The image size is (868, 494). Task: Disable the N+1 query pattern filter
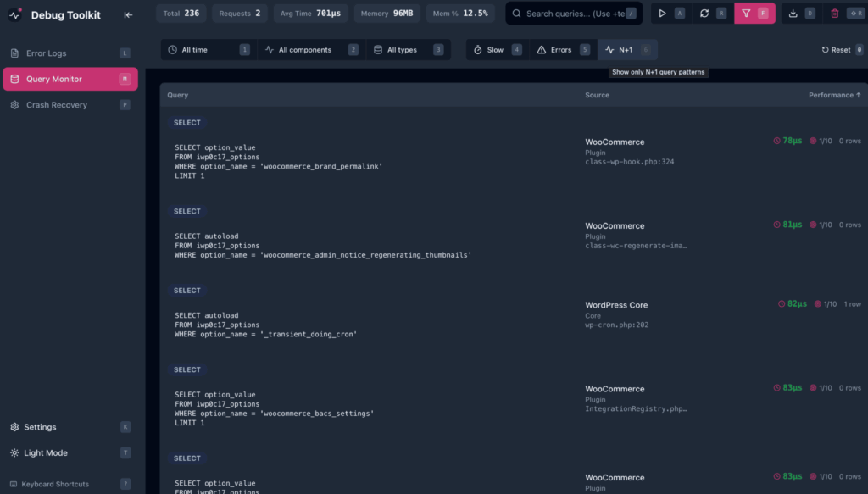click(x=626, y=49)
